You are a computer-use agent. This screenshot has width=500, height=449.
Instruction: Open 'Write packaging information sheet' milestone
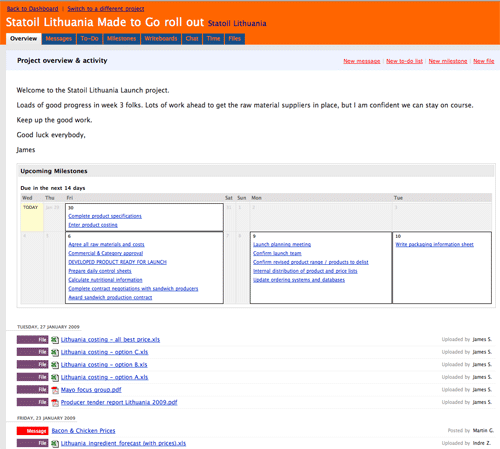(435, 244)
